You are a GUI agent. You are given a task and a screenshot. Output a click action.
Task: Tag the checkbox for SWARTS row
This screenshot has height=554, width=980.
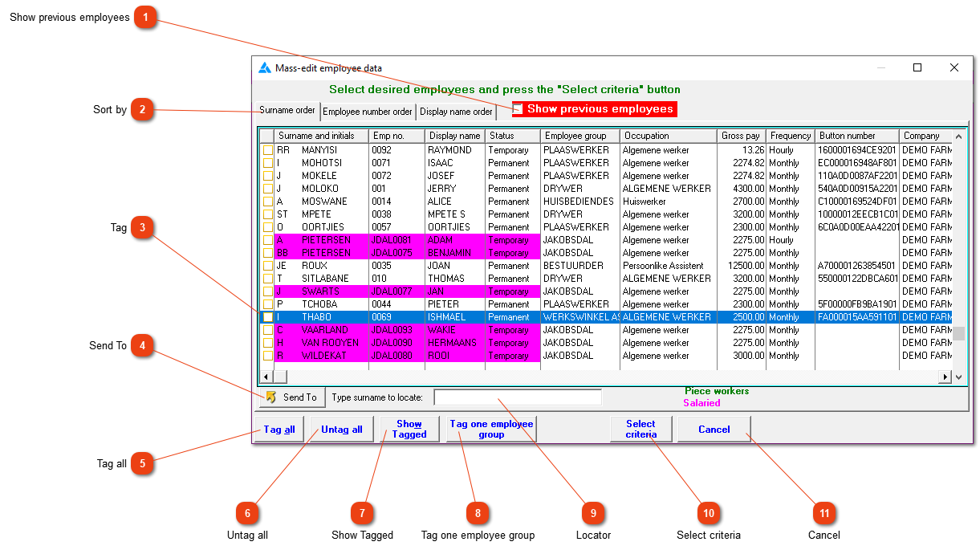(267, 291)
